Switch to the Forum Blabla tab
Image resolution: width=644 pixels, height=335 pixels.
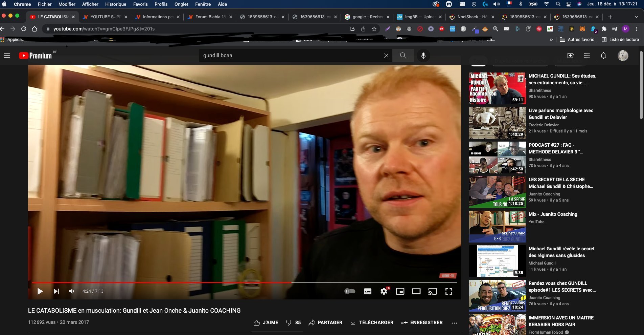tap(210, 17)
